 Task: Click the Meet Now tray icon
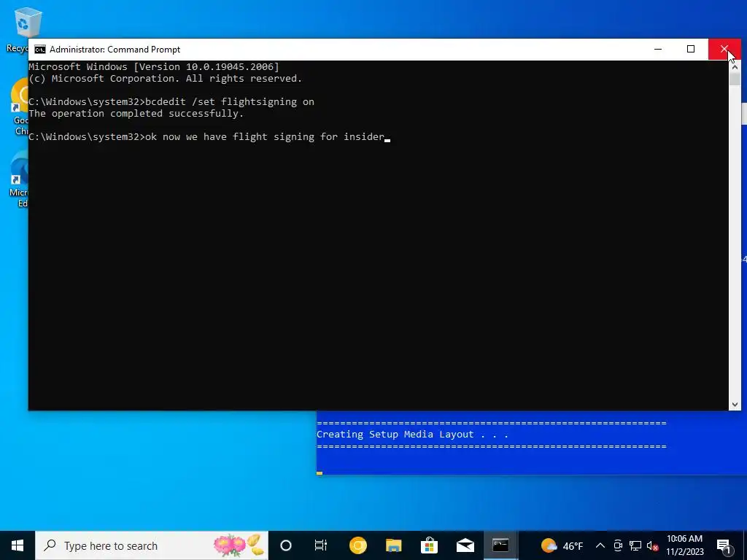618,545
